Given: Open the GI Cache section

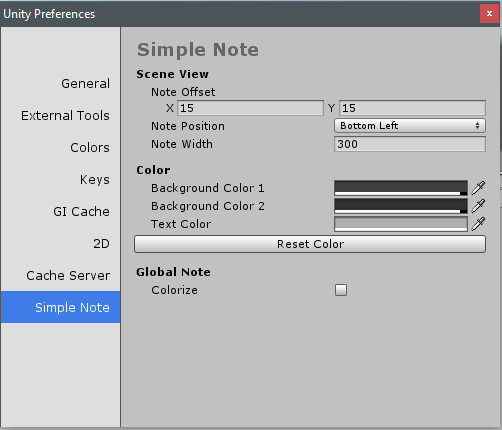Looking at the screenshot, I should (60, 211).
